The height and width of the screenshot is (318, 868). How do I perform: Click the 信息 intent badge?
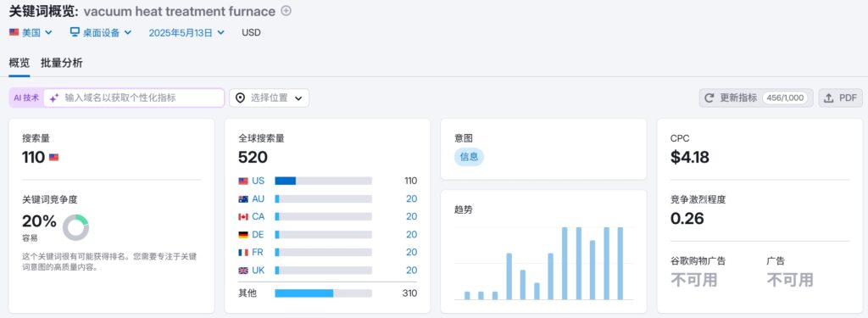point(469,157)
